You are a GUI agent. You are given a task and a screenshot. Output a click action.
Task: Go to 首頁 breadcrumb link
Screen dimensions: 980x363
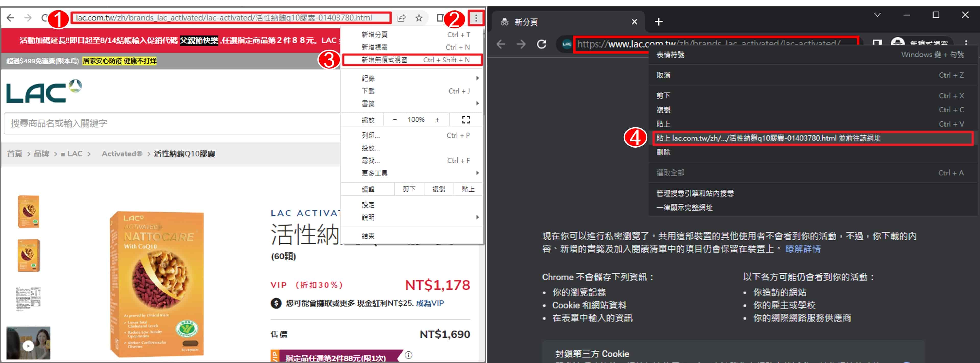tap(15, 153)
